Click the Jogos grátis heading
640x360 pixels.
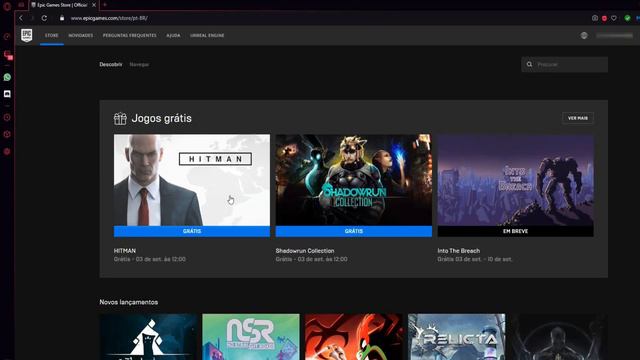(162, 118)
